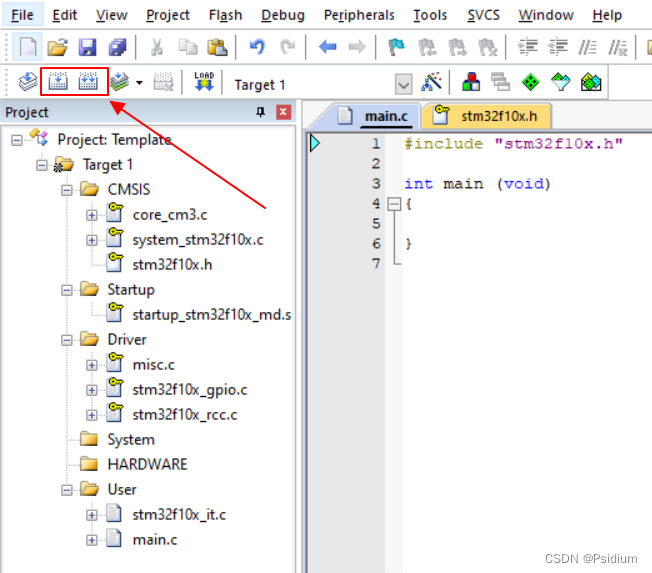Click the Batch Build icon

pyautogui.click(x=119, y=82)
